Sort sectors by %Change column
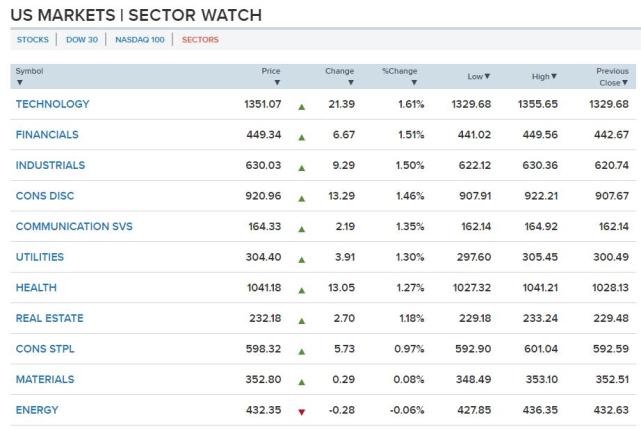 coord(400,76)
